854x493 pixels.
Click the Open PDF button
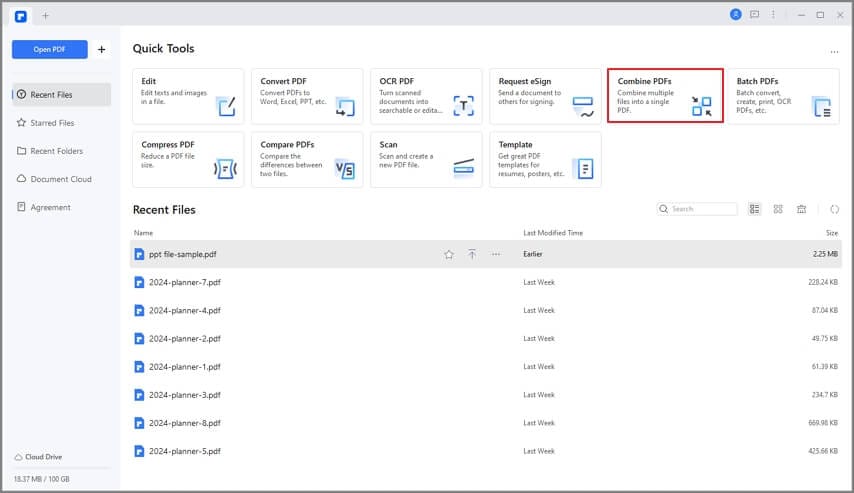(50, 49)
